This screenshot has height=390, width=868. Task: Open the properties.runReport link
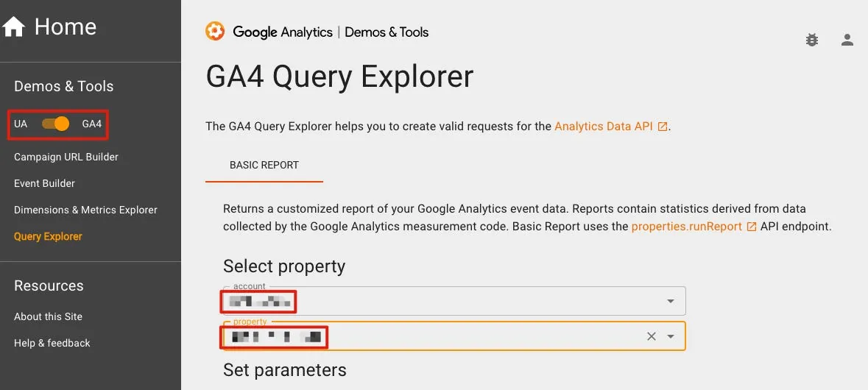(x=687, y=227)
